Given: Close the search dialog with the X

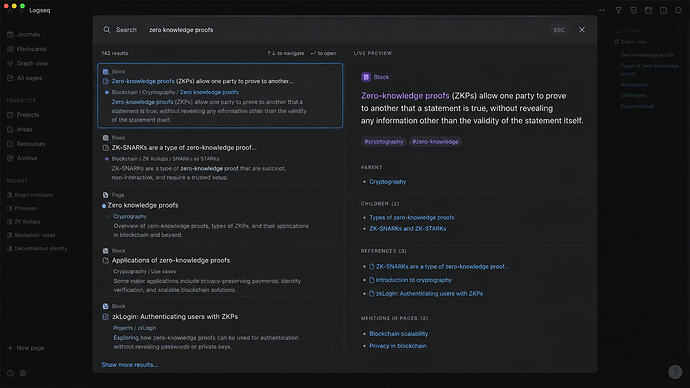Looking at the screenshot, I should tap(582, 30).
